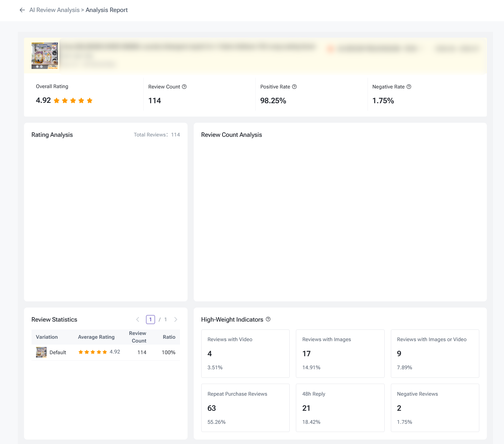The width and height of the screenshot is (504, 444).
Task: Select the Reviews with Video card
Action: click(x=245, y=353)
